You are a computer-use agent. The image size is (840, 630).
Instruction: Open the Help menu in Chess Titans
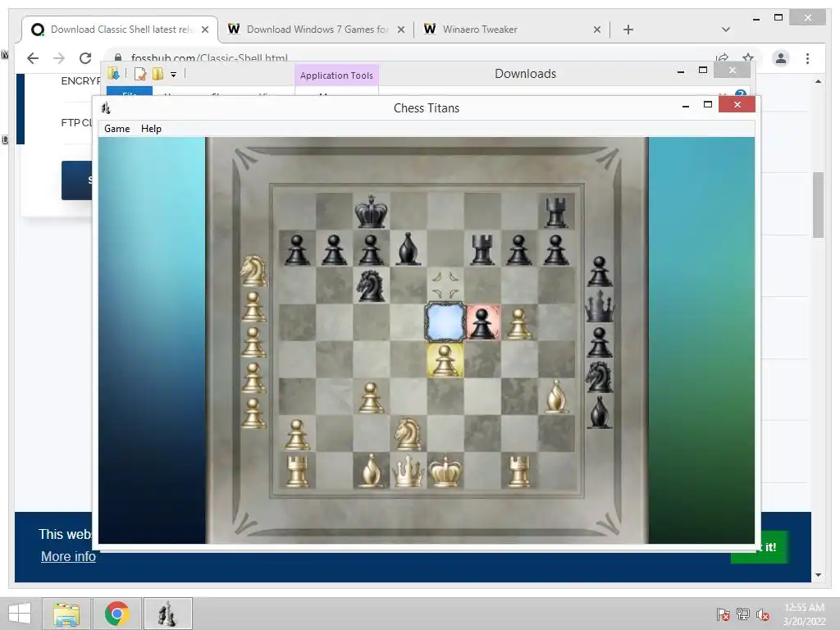(151, 129)
